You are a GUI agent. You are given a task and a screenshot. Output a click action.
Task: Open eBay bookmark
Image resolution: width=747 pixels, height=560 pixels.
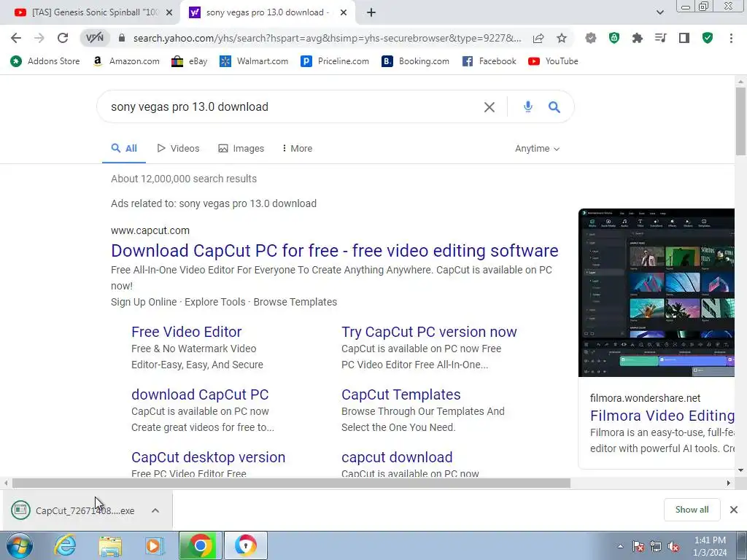coord(189,61)
